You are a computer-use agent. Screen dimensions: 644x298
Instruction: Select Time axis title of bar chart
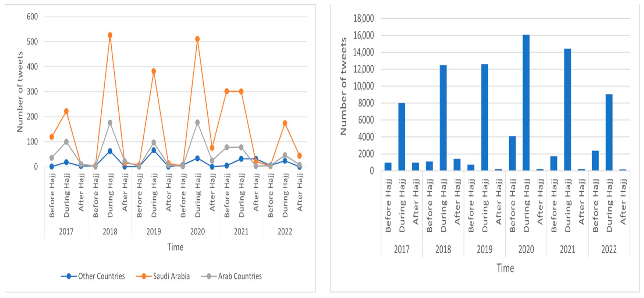[x=505, y=268]
